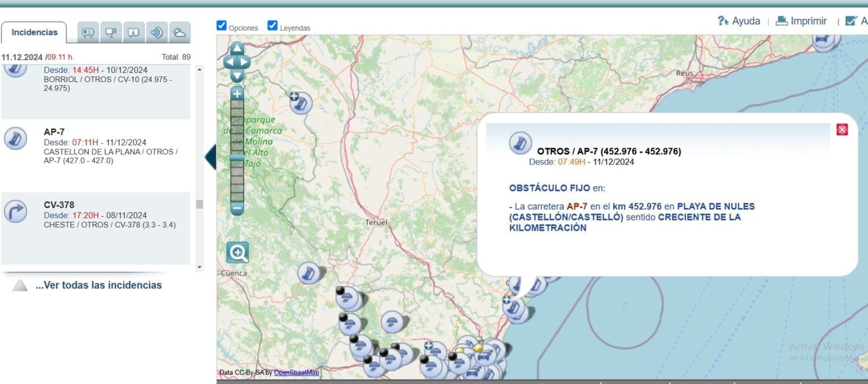Close the AP-7 incident popup

tap(842, 130)
